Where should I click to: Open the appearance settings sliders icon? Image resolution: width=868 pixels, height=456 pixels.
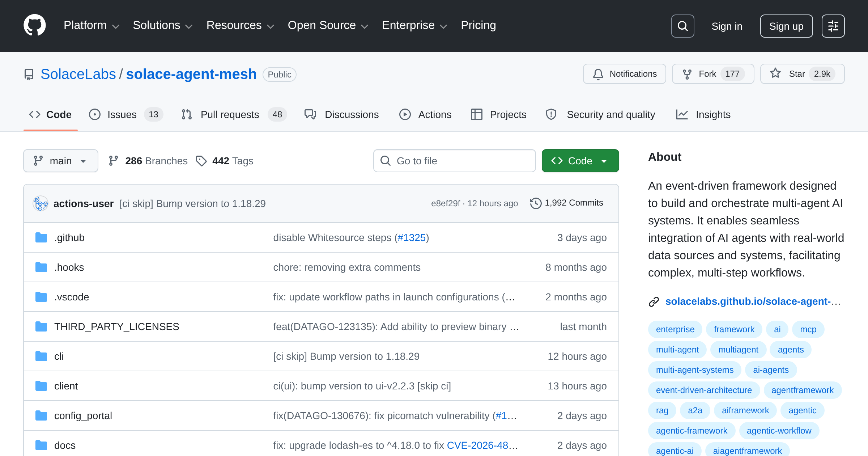tap(833, 26)
